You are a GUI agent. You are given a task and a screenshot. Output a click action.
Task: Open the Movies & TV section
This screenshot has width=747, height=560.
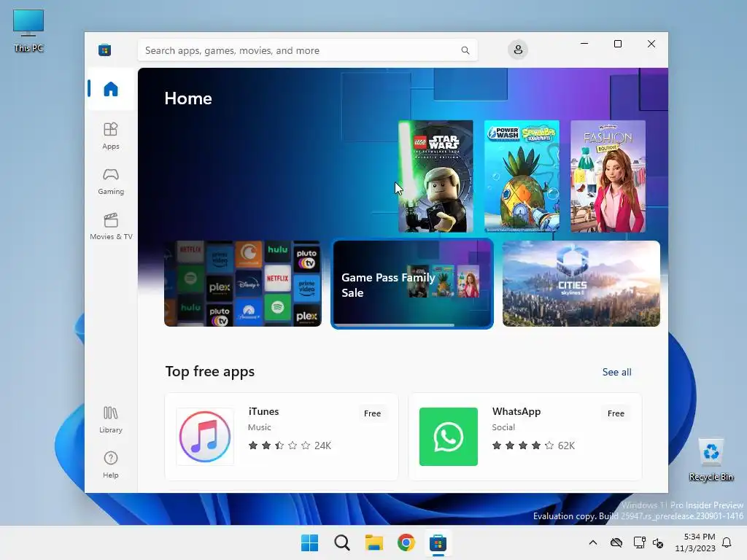(111, 226)
